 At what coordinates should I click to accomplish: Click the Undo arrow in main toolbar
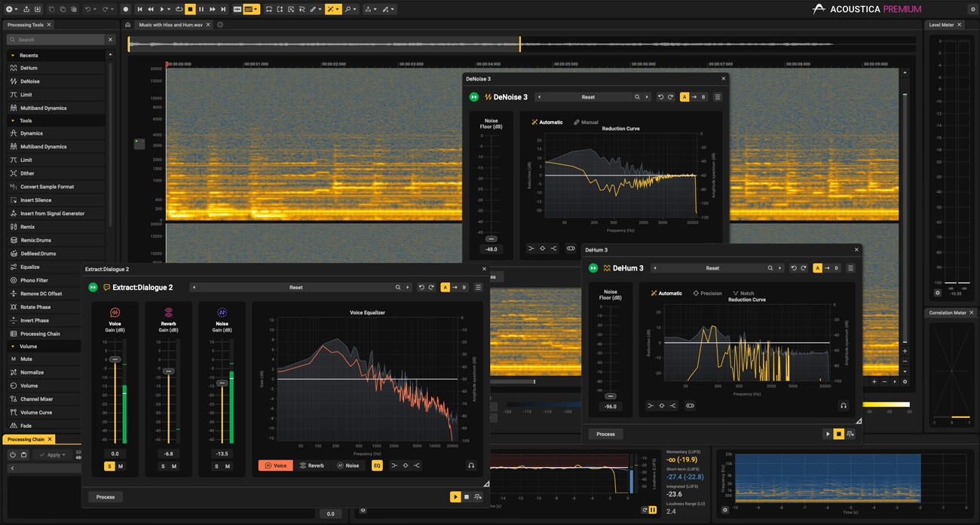coord(87,9)
